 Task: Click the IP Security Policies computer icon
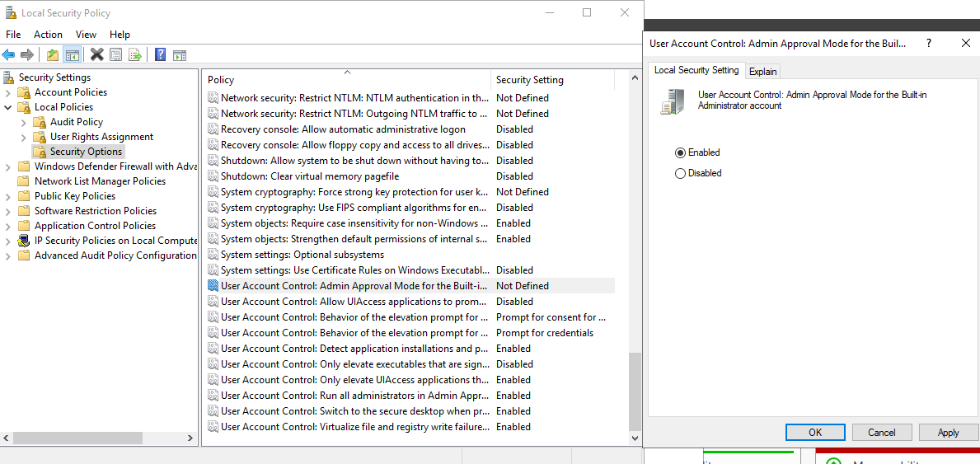pyautogui.click(x=25, y=241)
